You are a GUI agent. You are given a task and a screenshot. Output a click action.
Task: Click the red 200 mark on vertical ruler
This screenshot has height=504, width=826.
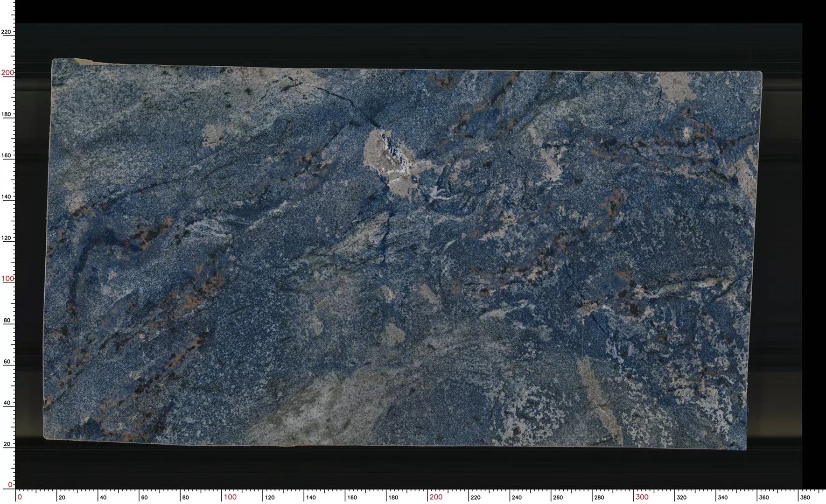(x=7, y=72)
